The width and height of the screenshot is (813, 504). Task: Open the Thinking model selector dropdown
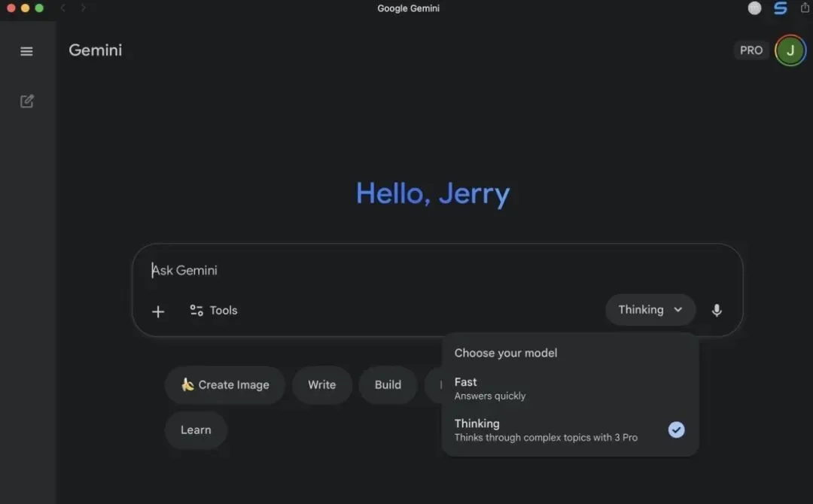[650, 310]
